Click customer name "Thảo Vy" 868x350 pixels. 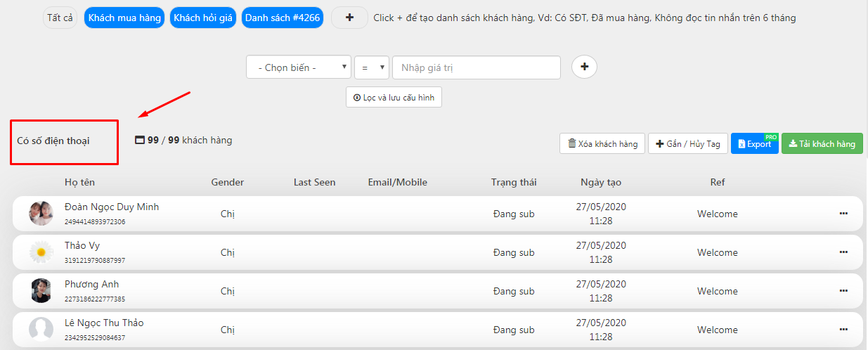82,246
